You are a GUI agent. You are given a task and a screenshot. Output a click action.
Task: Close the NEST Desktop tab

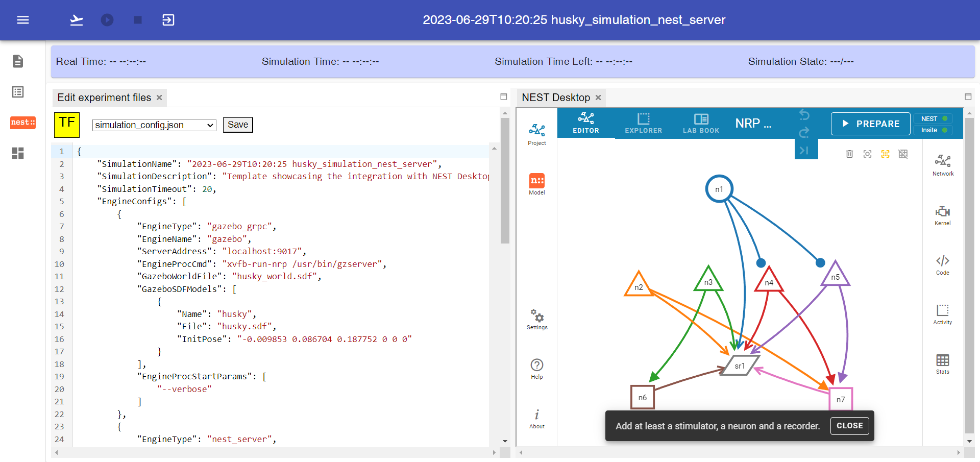pyautogui.click(x=598, y=98)
